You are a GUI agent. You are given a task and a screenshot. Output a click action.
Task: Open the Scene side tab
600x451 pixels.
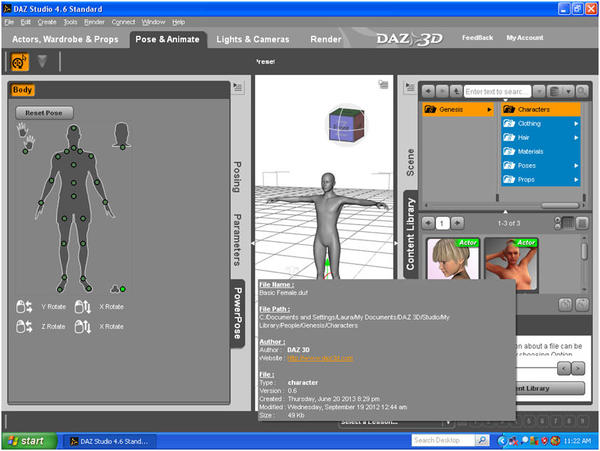(x=410, y=162)
